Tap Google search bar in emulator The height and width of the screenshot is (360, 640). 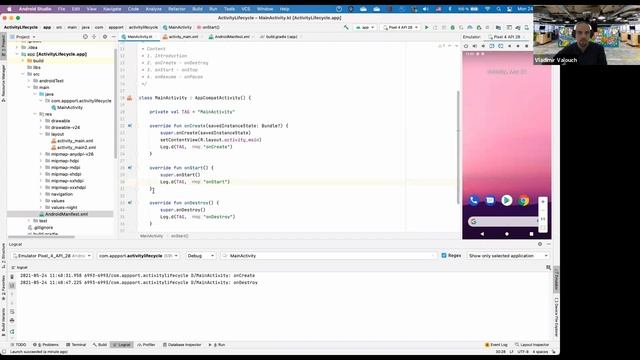(503, 221)
